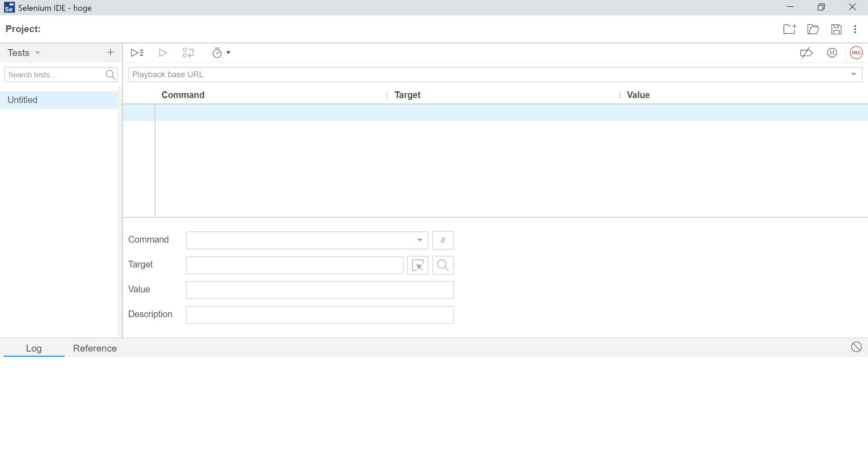Open the three-dot more options menu
This screenshot has height=460, width=868.
point(855,29)
